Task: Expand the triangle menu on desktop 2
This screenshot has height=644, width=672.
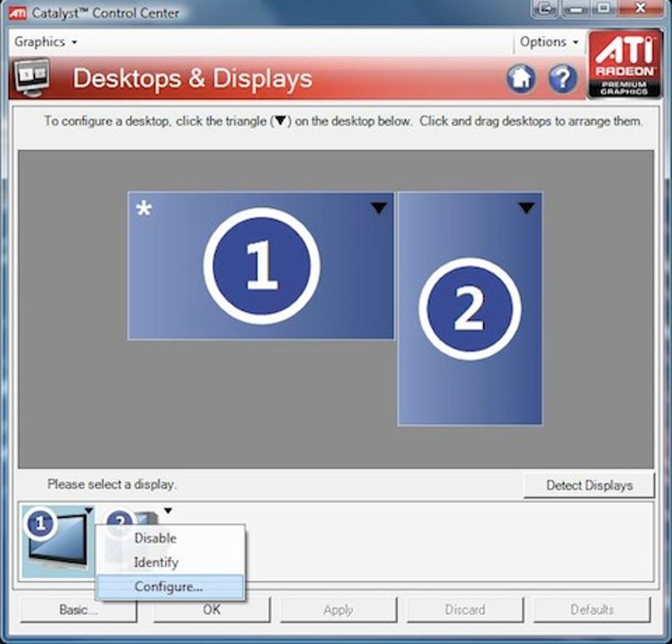Action: 527,208
